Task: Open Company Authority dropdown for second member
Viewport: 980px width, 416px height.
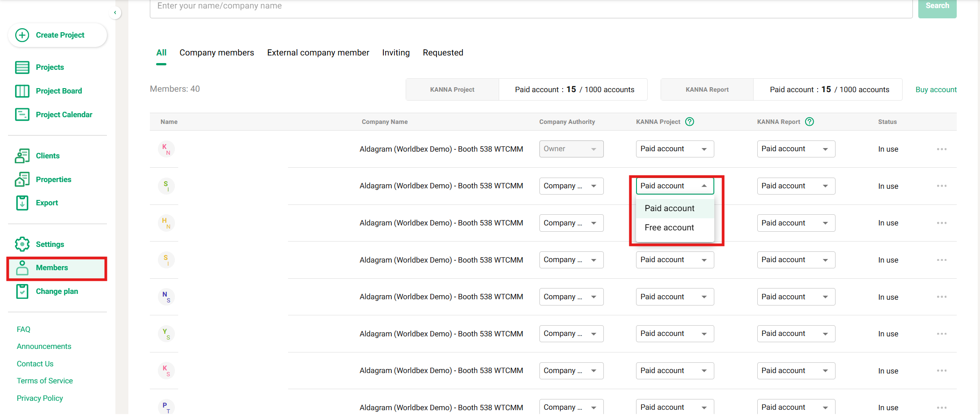Action: [x=571, y=186]
